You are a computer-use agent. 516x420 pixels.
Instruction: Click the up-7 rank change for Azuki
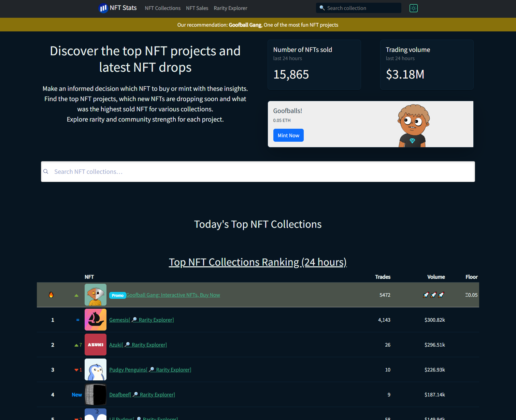[x=78, y=345]
